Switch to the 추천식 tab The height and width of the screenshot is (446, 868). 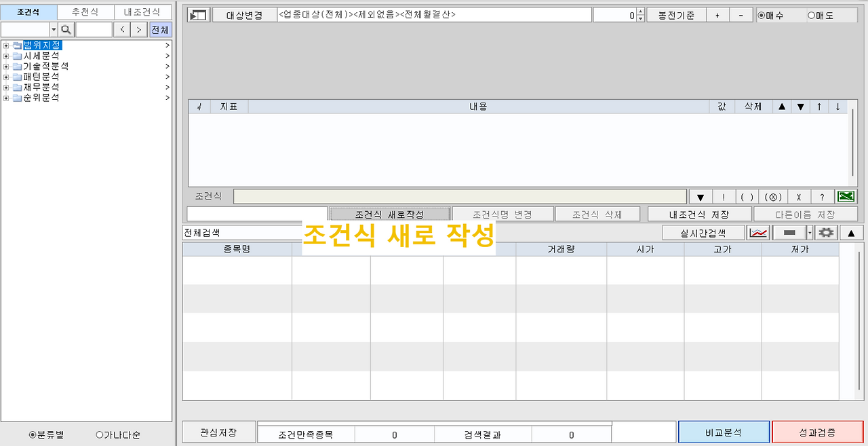(x=85, y=12)
